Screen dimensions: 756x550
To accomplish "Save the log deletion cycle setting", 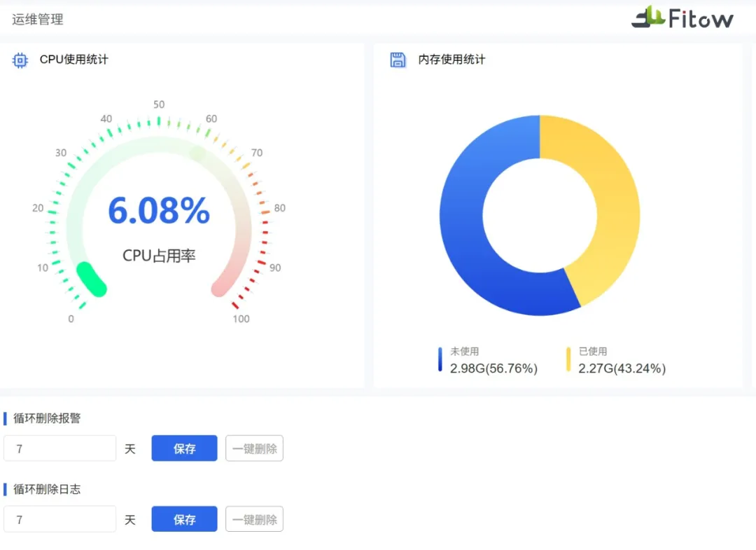I will click(x=184, y=519).
